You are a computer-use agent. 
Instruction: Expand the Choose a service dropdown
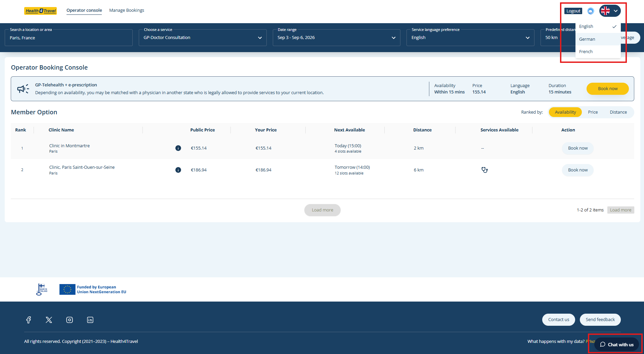coord(203,38)
